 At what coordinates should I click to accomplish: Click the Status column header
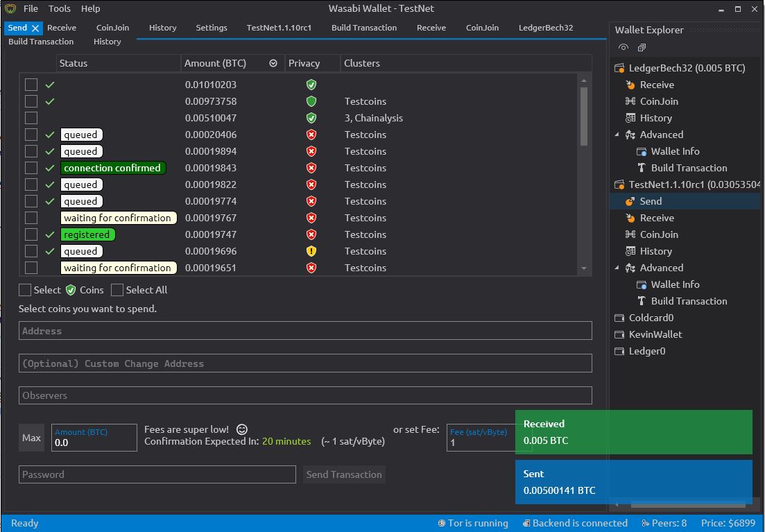[119, 63]
